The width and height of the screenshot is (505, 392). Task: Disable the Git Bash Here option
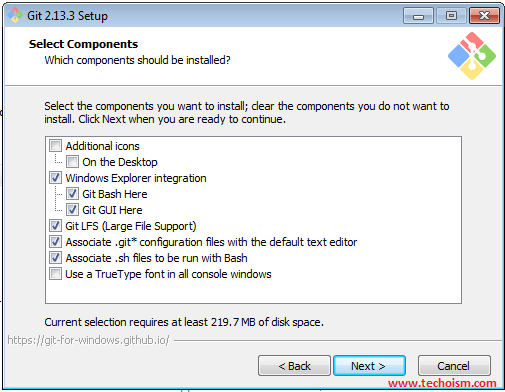72,194
